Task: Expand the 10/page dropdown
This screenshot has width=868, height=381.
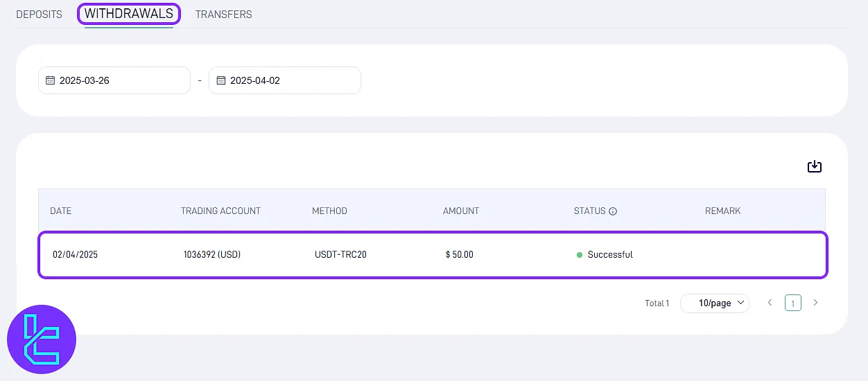Action: click(x=715, y=303)
